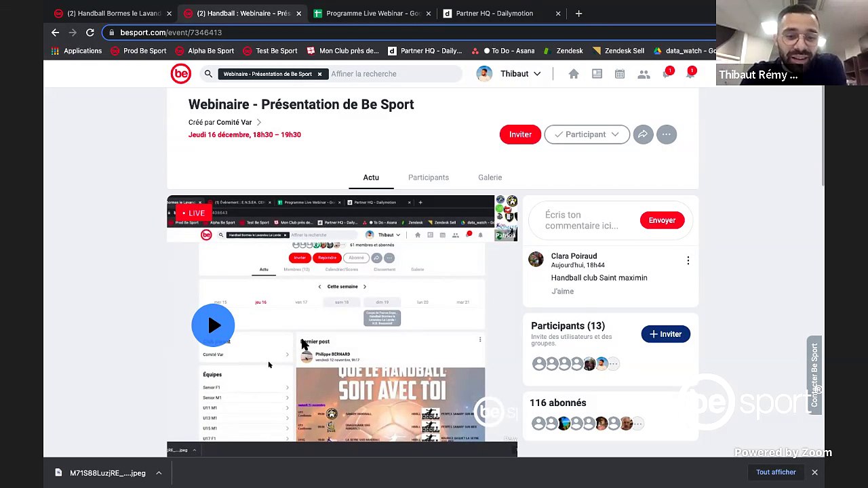Open the Prod Be Sport bookmark

click(x=138, y=51)
